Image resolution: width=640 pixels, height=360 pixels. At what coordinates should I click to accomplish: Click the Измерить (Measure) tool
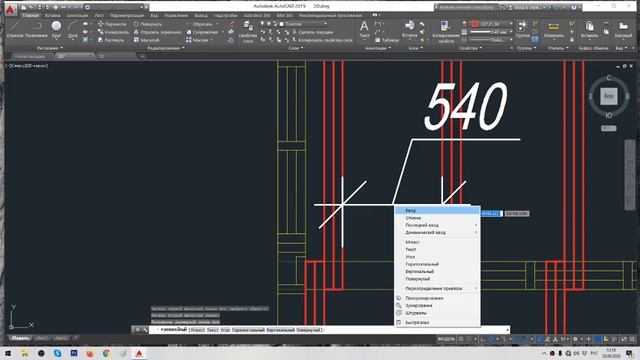coord(554,30)
